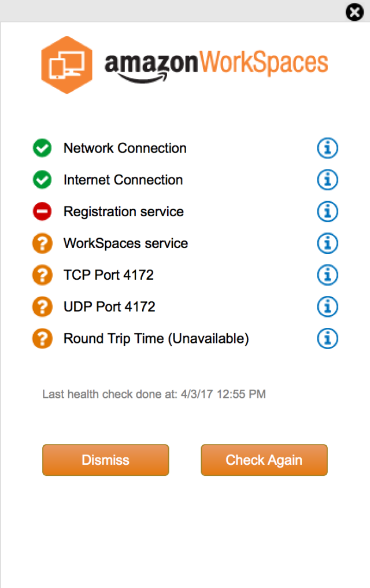Screen dimensions: 370x588
Task: Click orange question mark for WorkSpaces service
Action: tap(42, 243)
